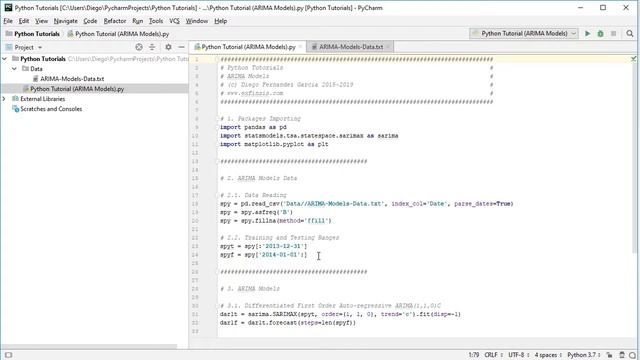This screenshot has width=640, height=360.
Task: Open the Navigate menu
Action: (65, 21)
